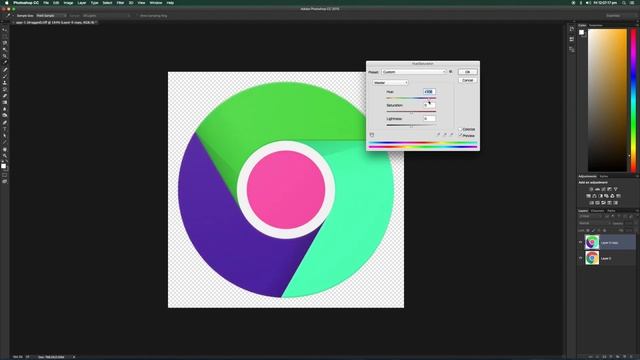Open the Filter menu

click(120, 3)
